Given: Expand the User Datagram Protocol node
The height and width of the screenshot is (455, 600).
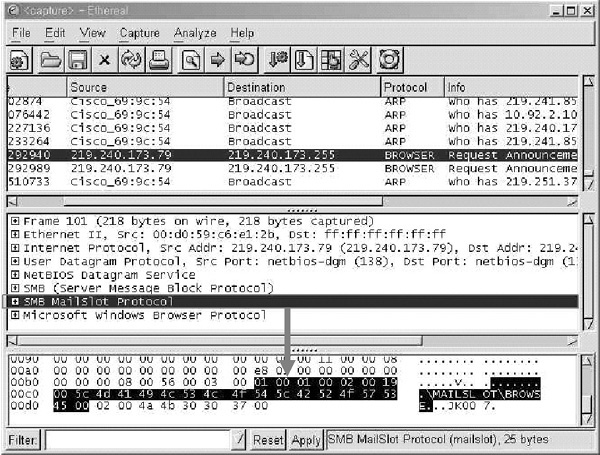Looking at the screenshot, I should (x=15, y=261).
